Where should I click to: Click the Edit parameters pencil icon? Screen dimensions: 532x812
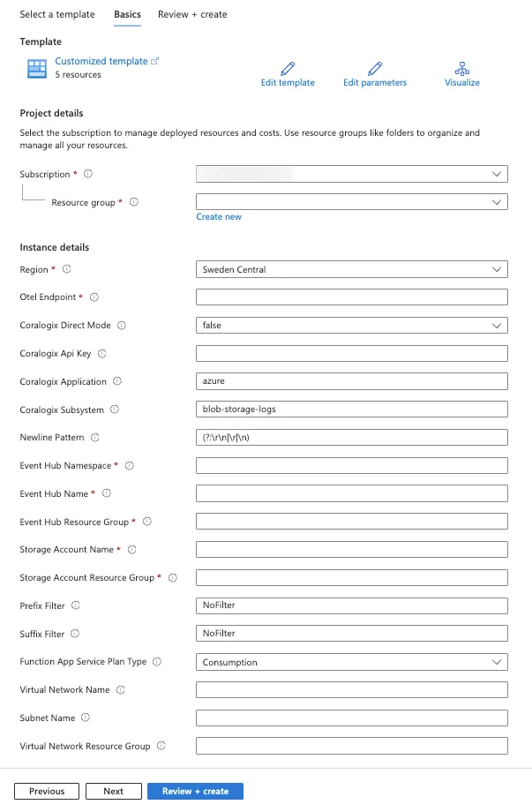[x=375, y=68]
